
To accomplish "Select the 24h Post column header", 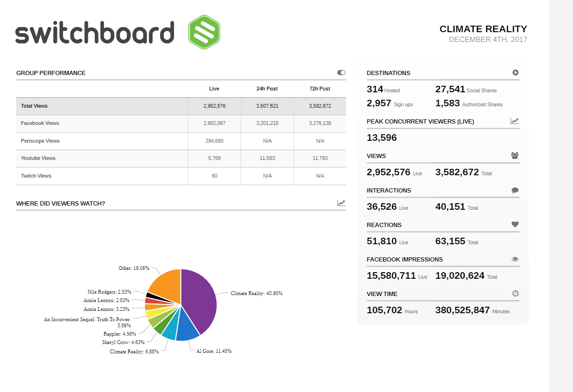I will (267, 89).
